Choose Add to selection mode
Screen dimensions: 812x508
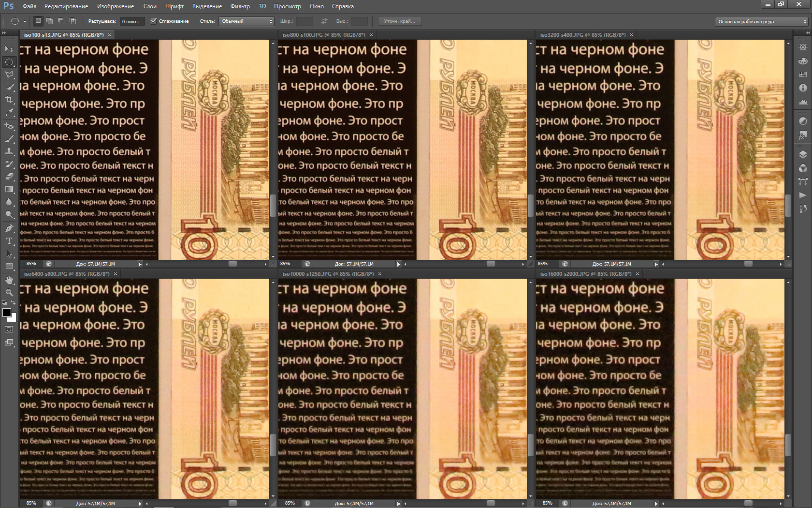point(49,21)
